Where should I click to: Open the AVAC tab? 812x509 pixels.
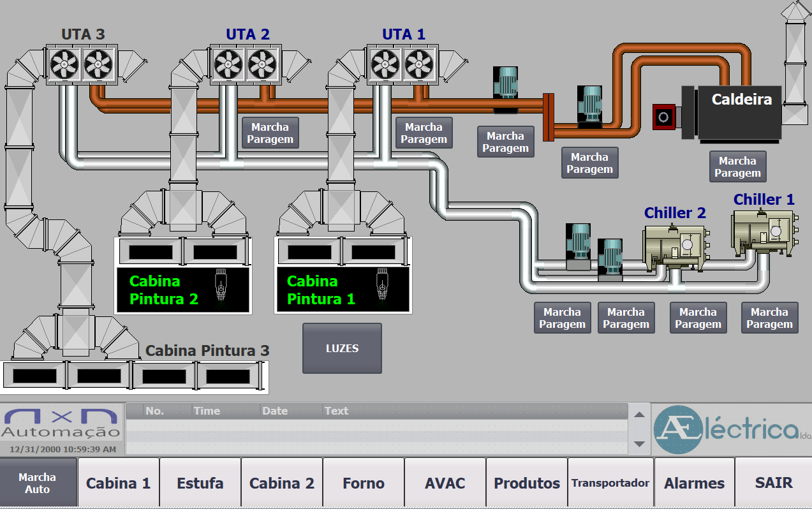[445, 483]
